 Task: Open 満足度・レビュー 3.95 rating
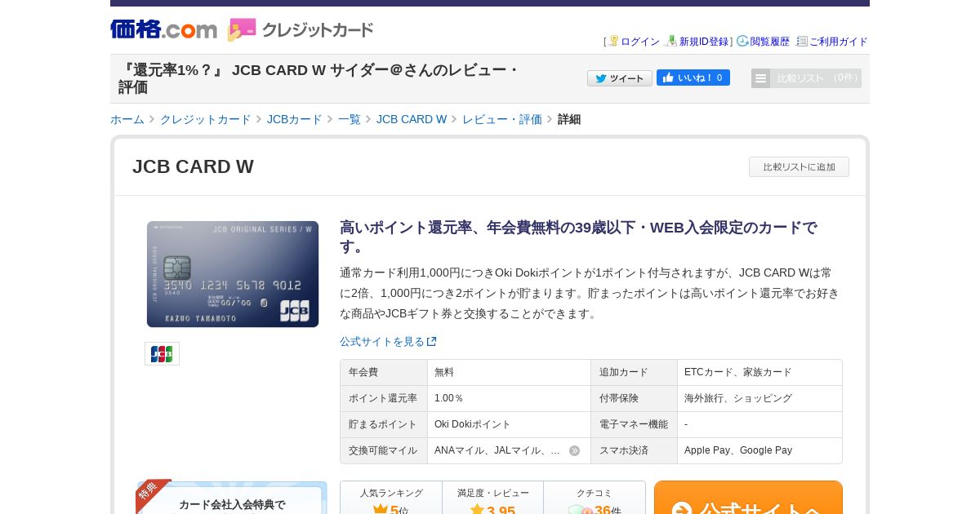[x=492, y=498]
